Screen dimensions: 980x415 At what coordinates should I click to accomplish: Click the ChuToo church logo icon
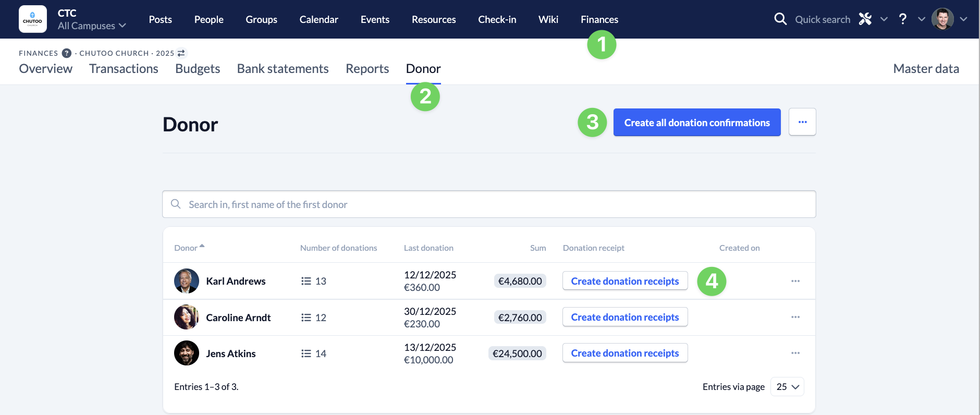[32, 19]
